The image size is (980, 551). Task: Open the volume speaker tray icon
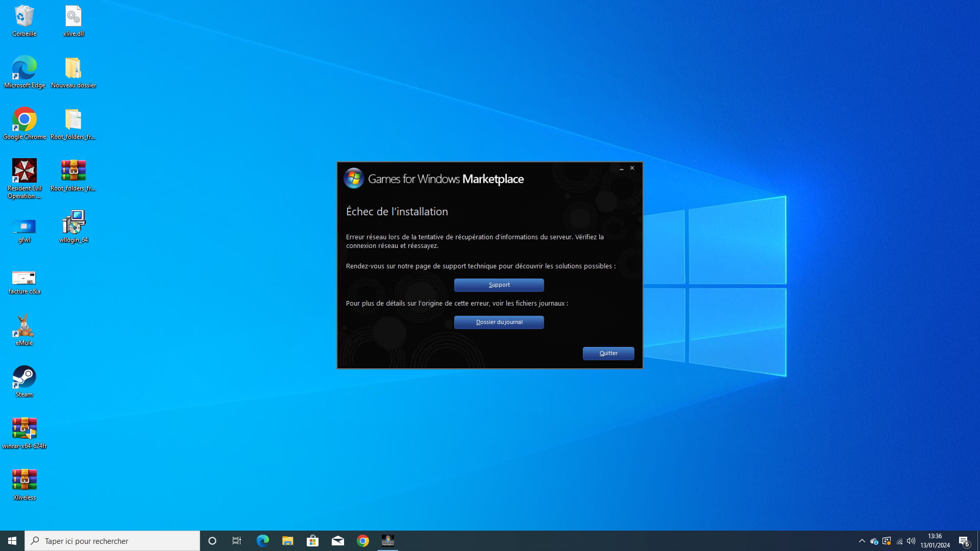click(x=911, y=541)
